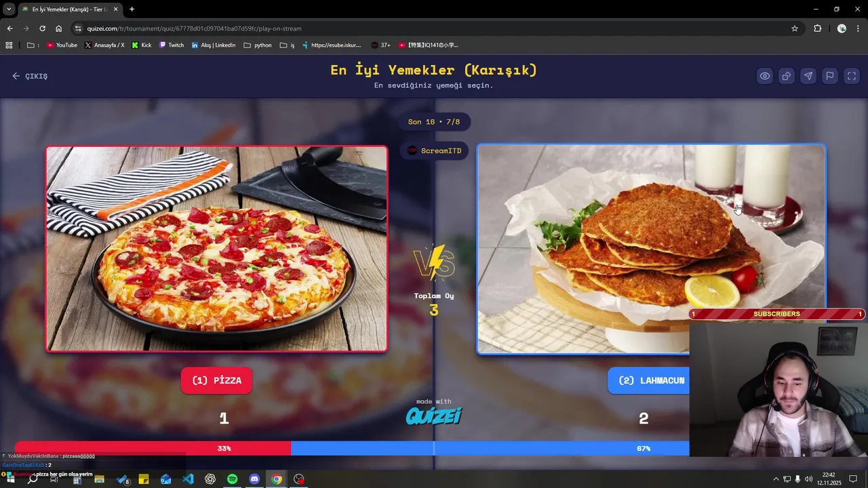Open the browser extensions puzzle icon
Viewport: 868px width, 488px height.
click(x=817, y=28)
